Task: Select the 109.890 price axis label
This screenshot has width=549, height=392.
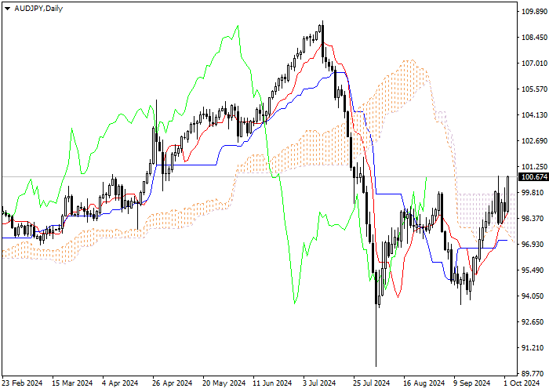Action: [534, 12]
